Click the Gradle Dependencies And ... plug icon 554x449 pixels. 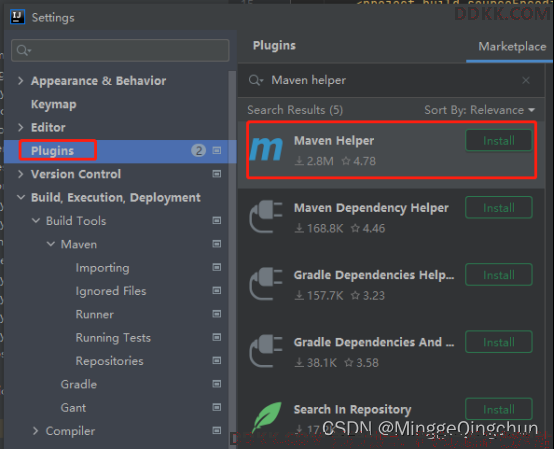tap(266, 351)
